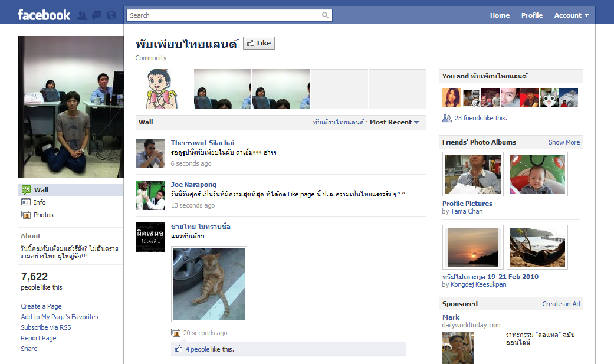Click the Like button beside page title

pos(259,43)
